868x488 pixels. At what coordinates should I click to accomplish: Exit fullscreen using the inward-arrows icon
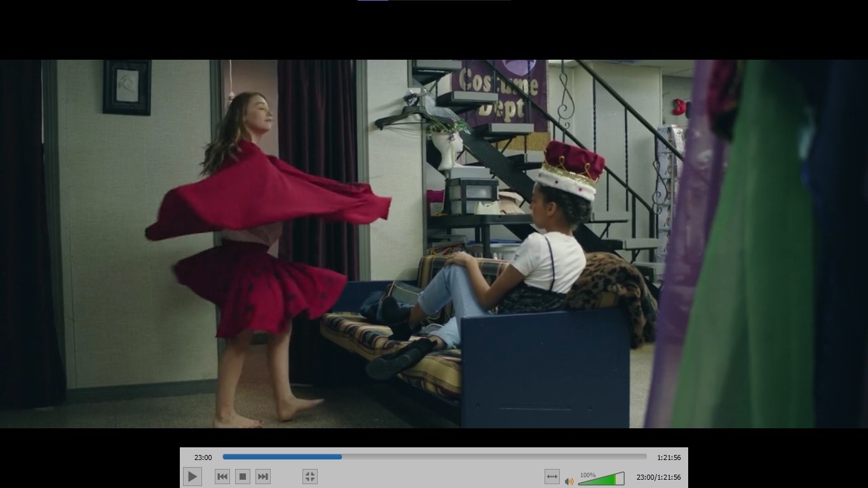[x=309, y=477]
